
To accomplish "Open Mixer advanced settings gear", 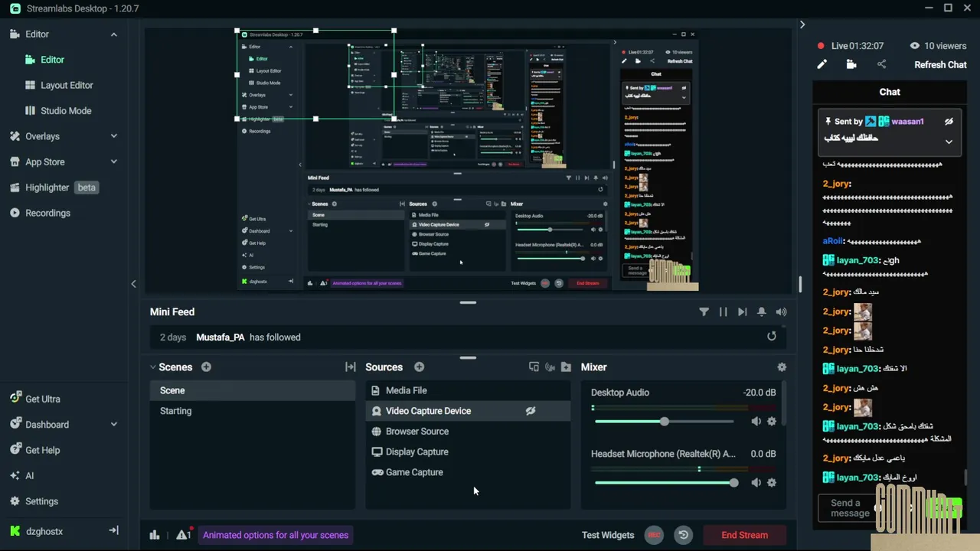I will [782, 367].
